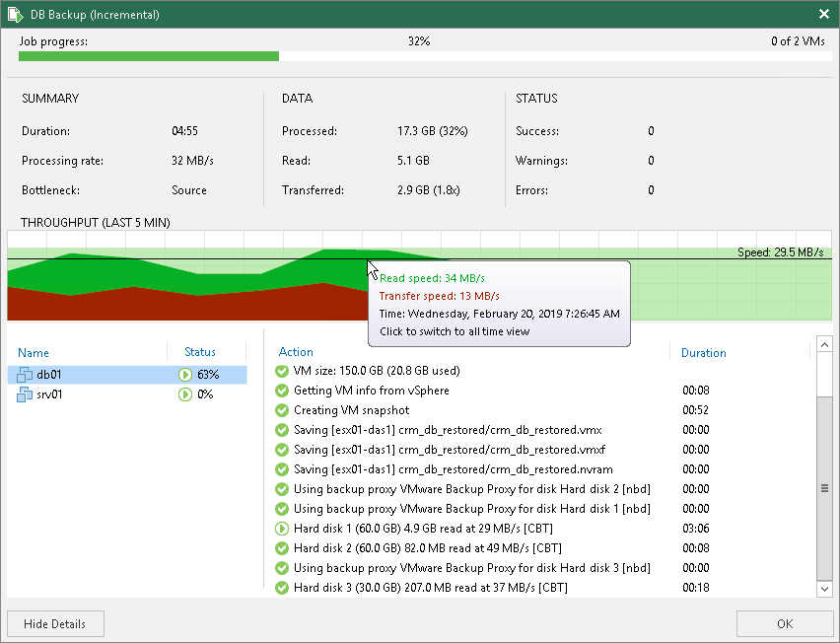Click the checkmark beside Creating VM snapshot
The width and height of the screenshot is (840, 643).
(282, 410)
